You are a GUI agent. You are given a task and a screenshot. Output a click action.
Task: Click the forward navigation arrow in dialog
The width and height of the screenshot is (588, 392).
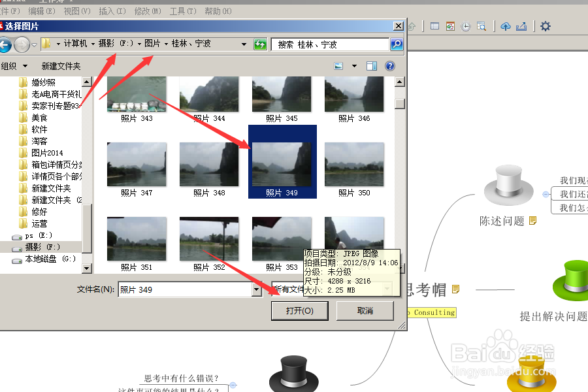coord(22,45)
